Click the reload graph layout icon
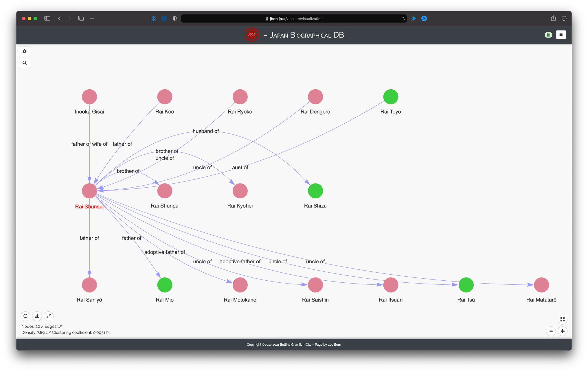 coord(25,316)
